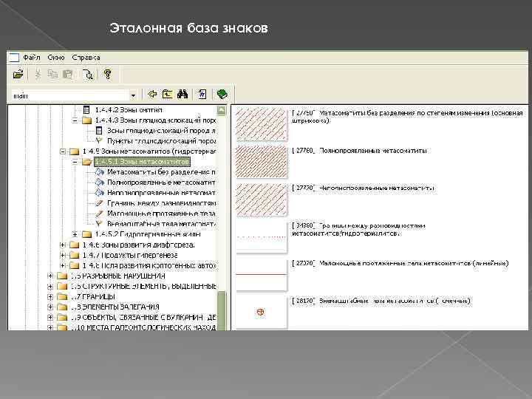Click the main text in combo box

click(21, 96)
